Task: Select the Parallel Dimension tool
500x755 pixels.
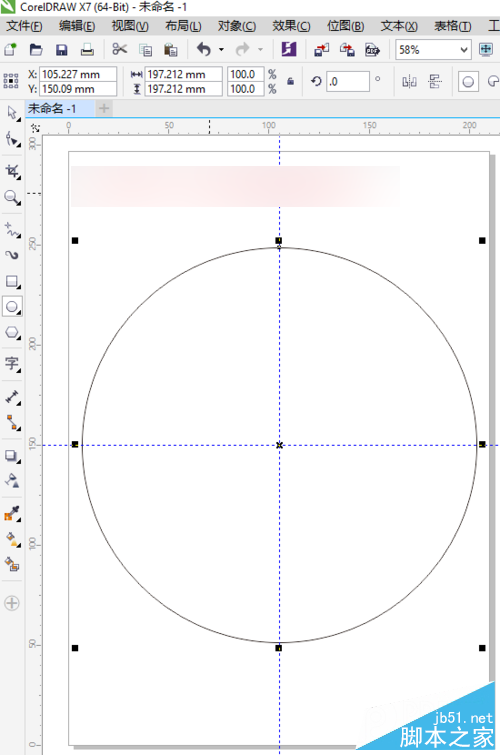Action: (x=12, y=397)
